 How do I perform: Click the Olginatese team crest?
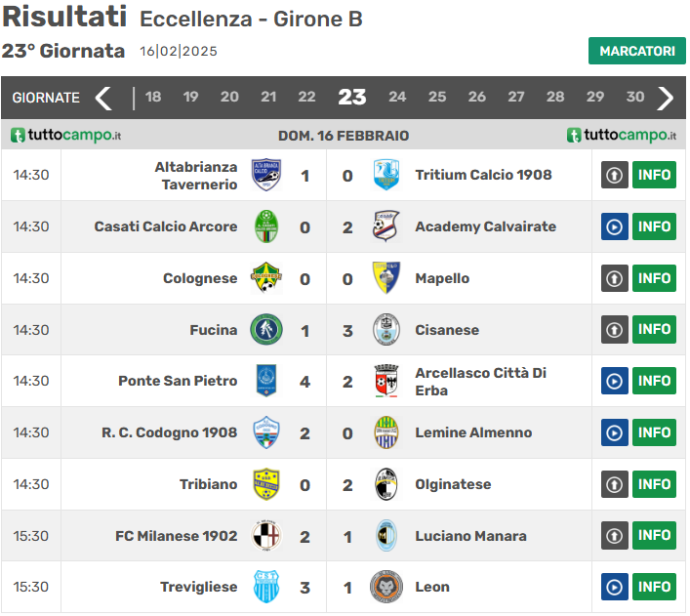tap(386, 484)
